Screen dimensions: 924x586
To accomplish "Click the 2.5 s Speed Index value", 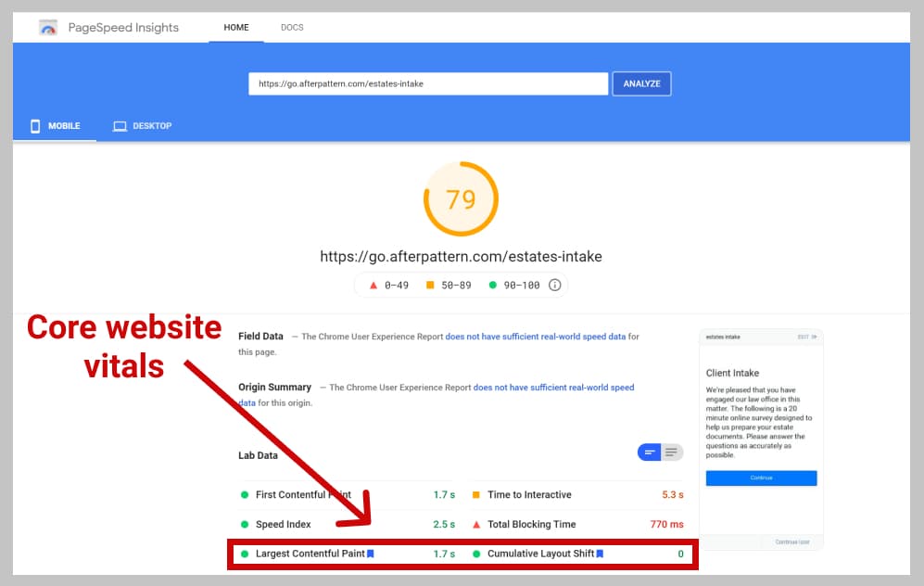I will coord(444,524).
